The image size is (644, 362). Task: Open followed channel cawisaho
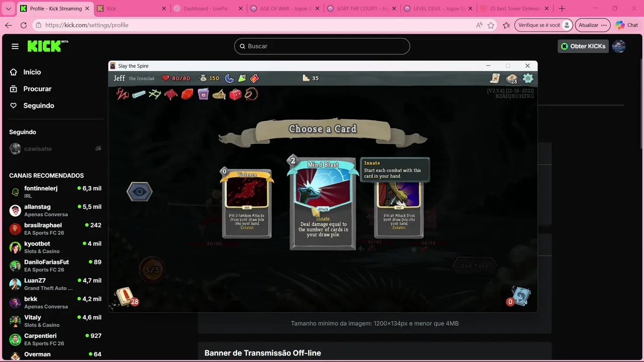55,149
